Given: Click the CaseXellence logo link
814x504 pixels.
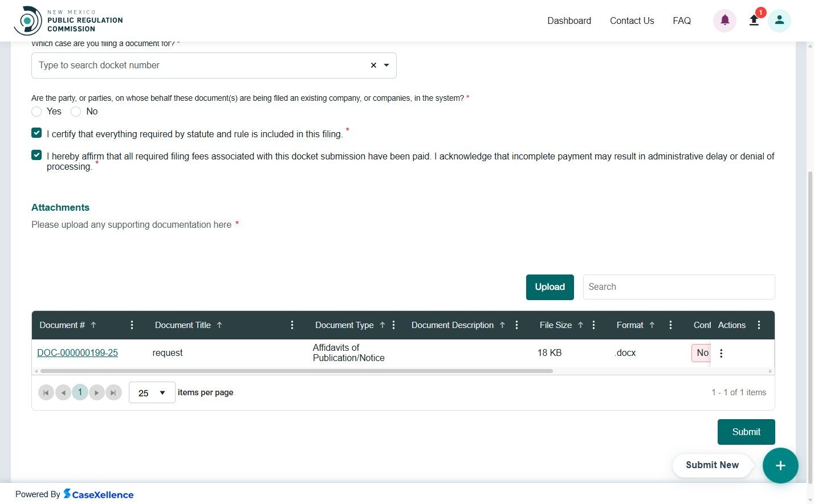Looking at the screenshot, I should 99,494.
